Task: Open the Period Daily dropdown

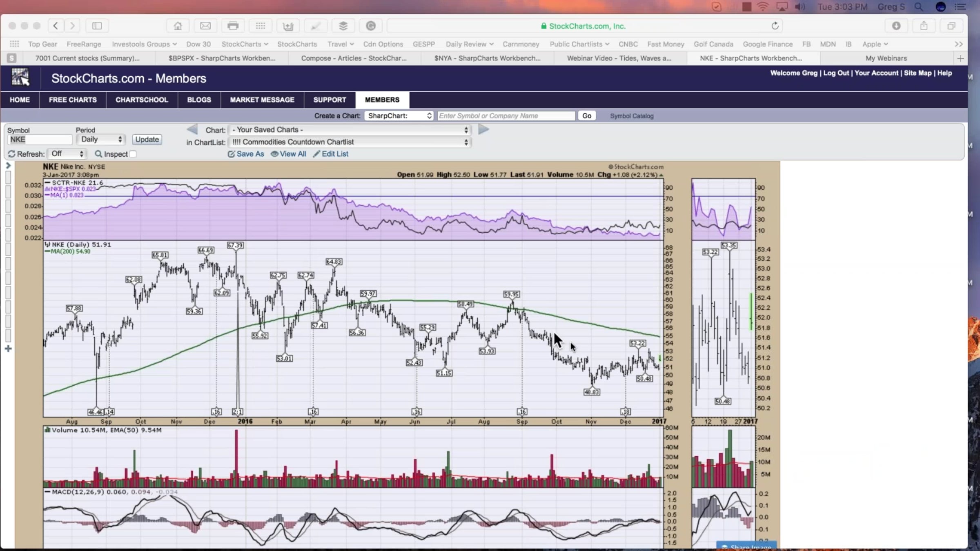Action: coord(101,140)
